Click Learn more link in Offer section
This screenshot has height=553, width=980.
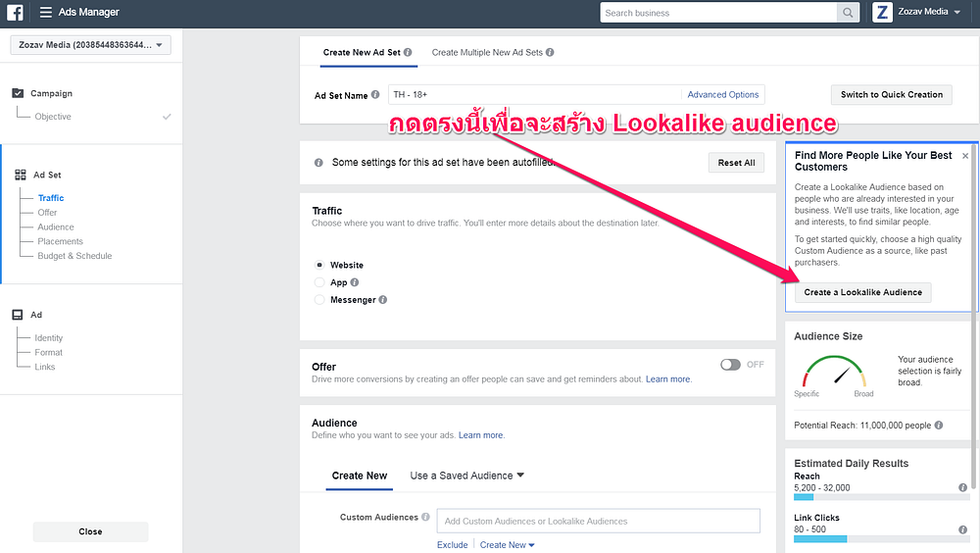[668, 379]
